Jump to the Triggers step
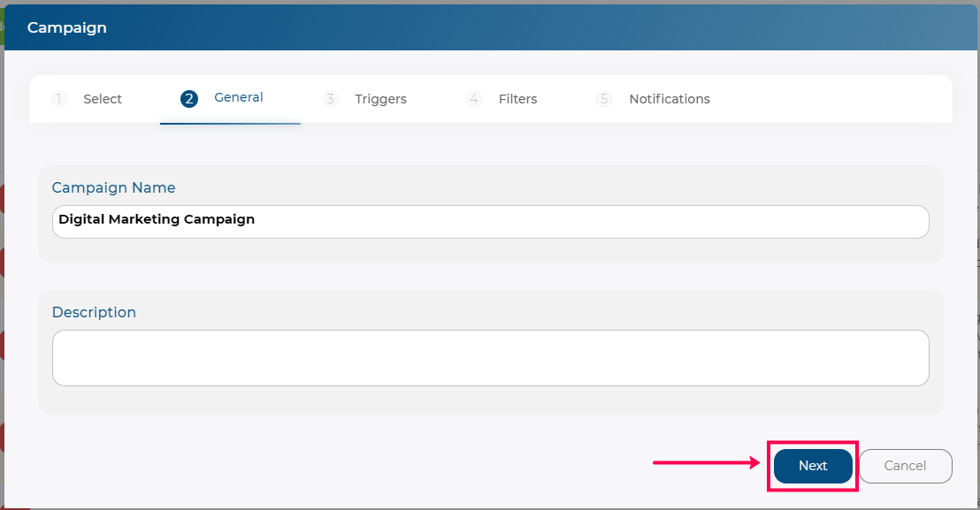980x510 pixels. point(380,99)
